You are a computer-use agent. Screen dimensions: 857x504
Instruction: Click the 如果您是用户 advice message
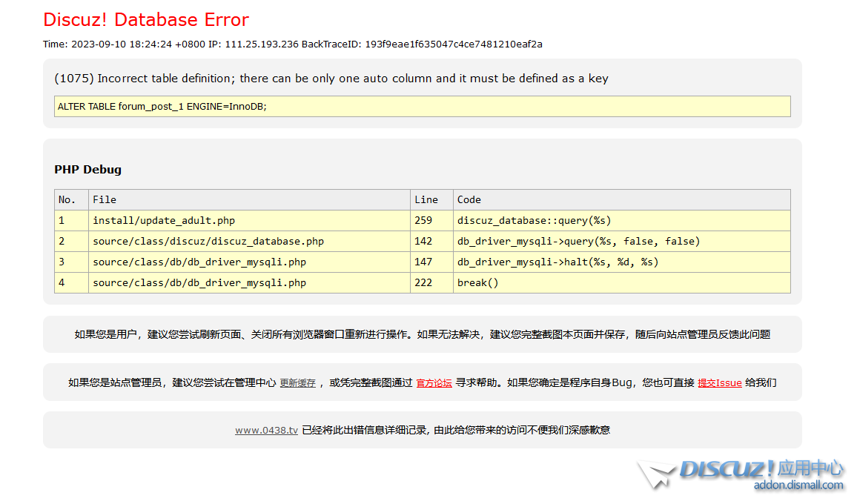pyautogui.click(x=423, y=334)
